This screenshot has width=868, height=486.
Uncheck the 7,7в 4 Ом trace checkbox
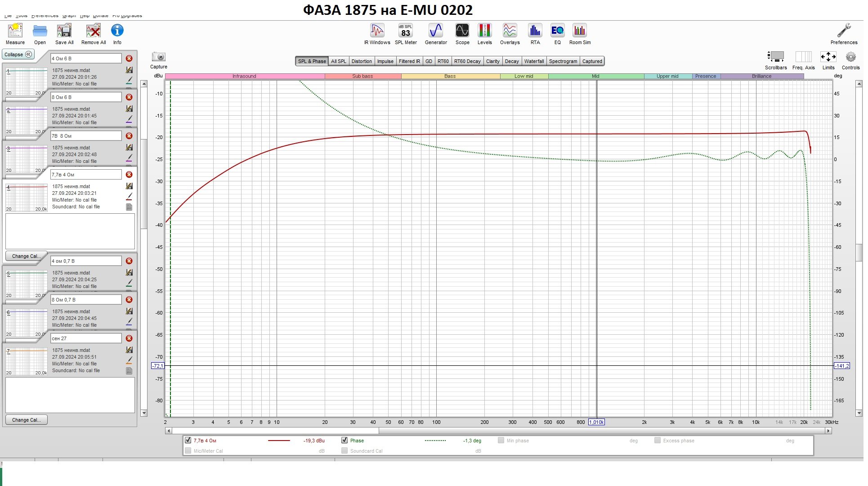coord(188,441)
